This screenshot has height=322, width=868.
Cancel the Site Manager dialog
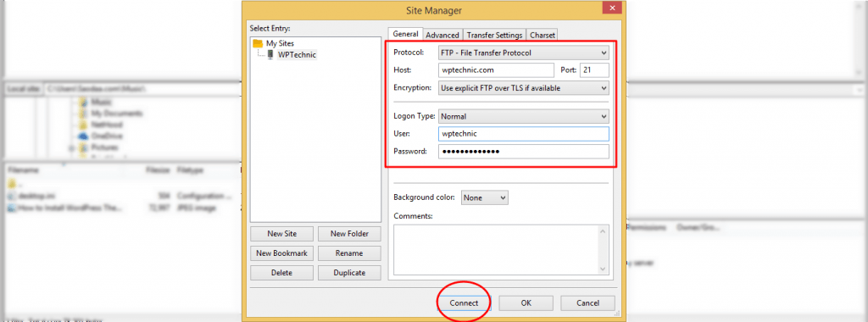pyautogui.click(x=587, y=303)
